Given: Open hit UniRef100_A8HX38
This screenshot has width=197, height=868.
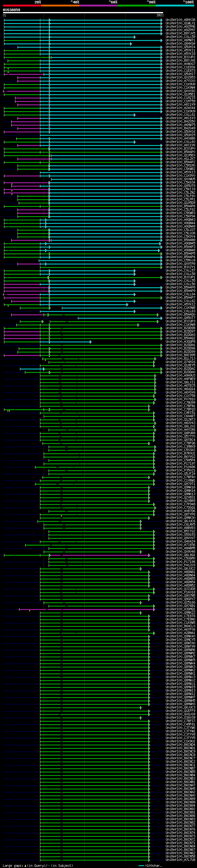Looking at the screenshot, I should (x=180, y=20).
